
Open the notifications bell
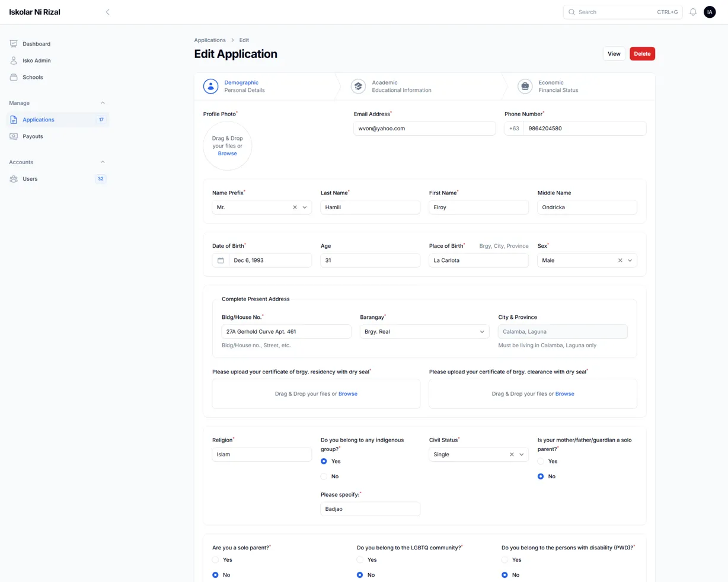[692, 12]
